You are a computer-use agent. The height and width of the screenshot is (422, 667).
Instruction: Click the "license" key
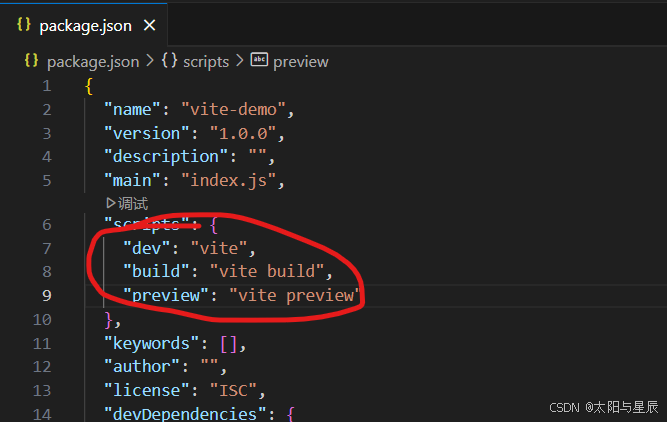[147, 391]
